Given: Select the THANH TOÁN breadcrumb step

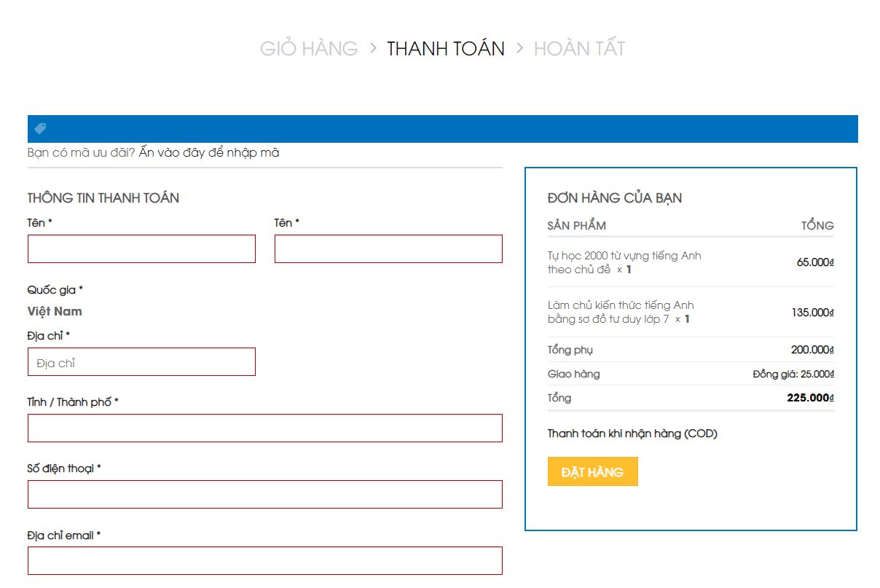Looking at the screenshot, I should 446,48.
